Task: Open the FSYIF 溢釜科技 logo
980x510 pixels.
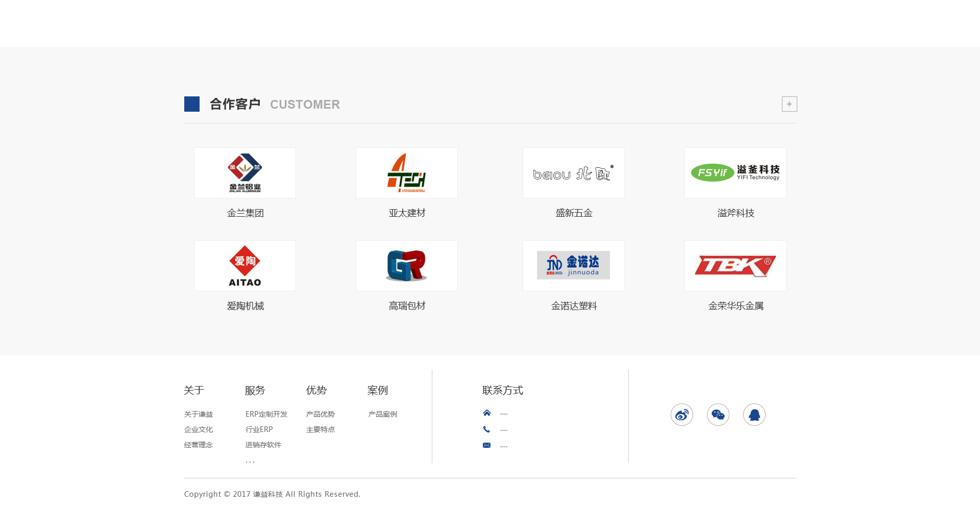Action: pyautogui.click(x=736, y=173)
